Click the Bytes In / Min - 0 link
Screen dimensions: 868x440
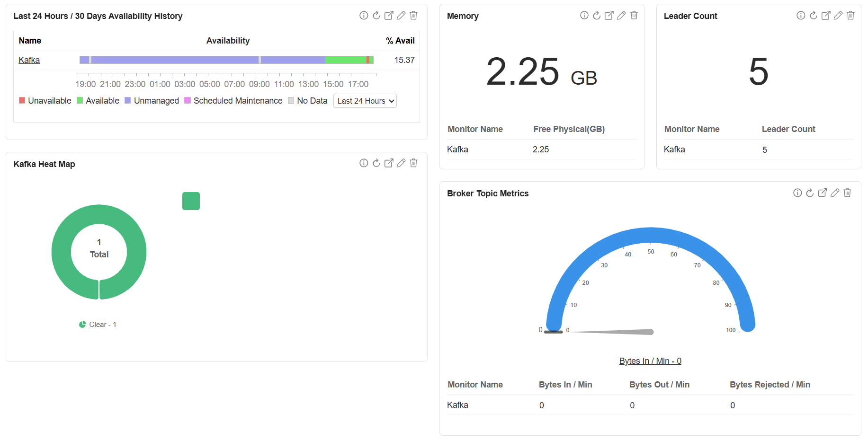(x=650, y=361)
